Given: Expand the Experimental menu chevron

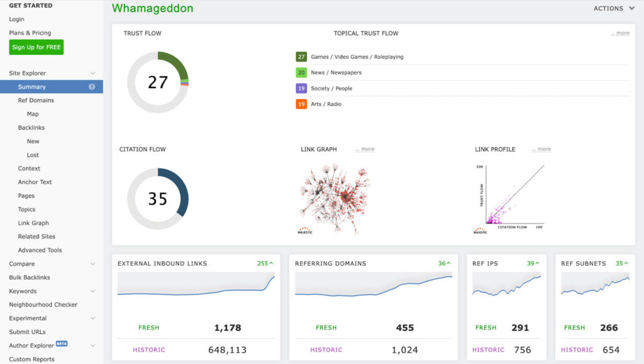Looking at the screenshot, I should coord(93,319).
